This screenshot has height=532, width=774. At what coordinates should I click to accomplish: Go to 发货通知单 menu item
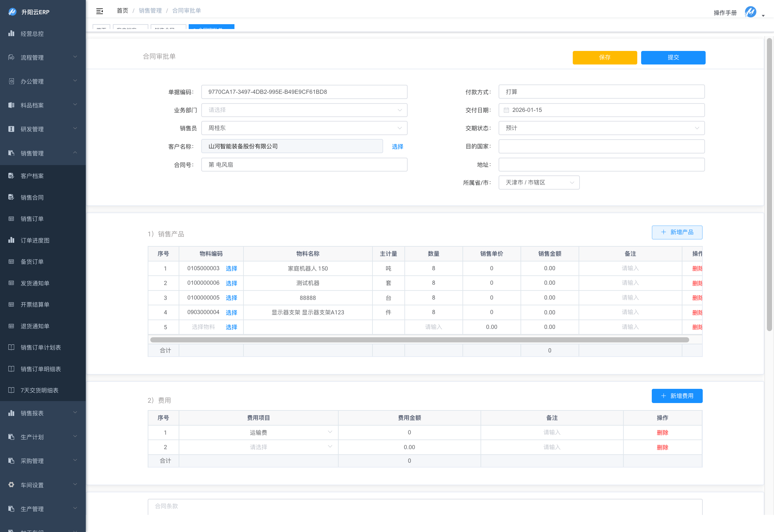pyautogui.click(x=35, y=283)
